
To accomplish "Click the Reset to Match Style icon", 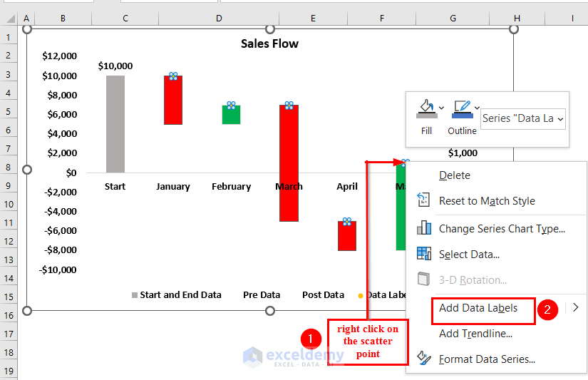I will (x=423, y=200).
